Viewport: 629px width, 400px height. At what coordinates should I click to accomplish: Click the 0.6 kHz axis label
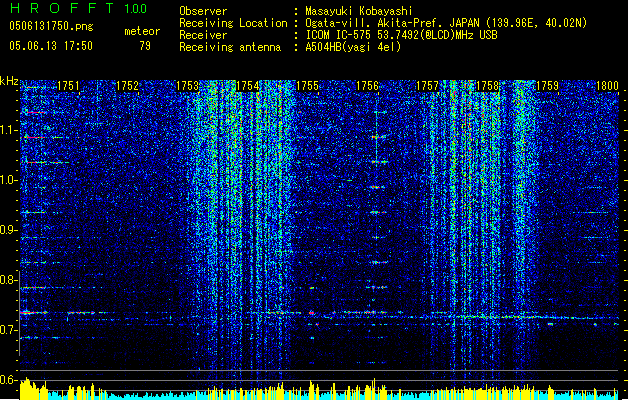click(9, 380)
